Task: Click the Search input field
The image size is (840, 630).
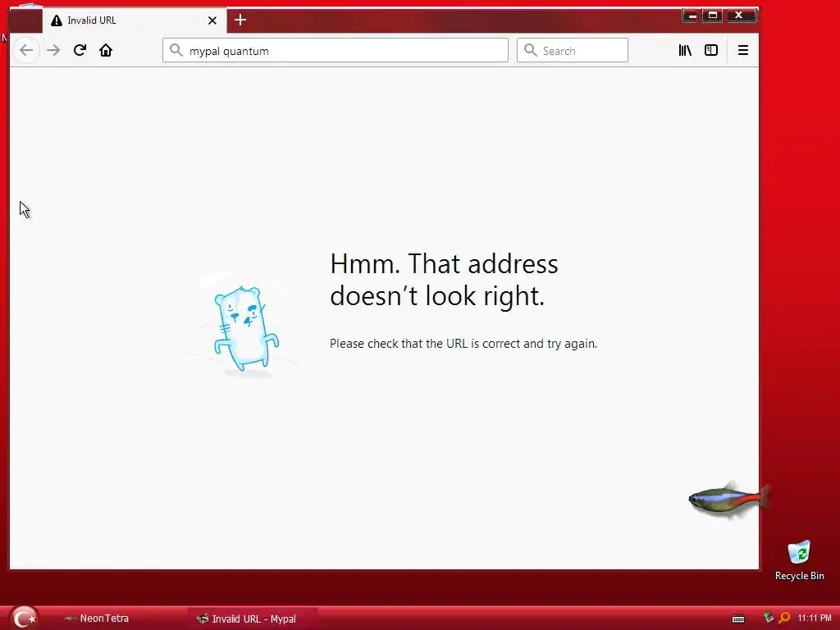Action: (572, 50)
